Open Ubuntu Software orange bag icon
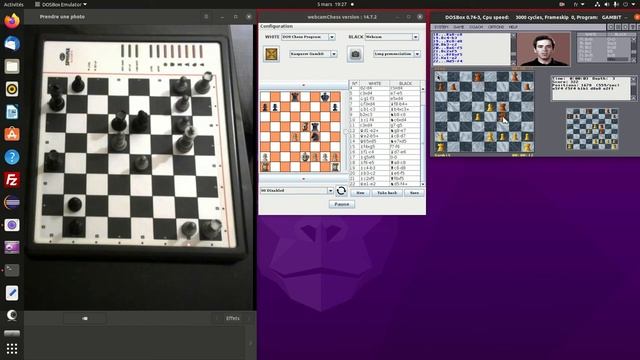Image resolution: width=640 pixels, height=360 pixels. point(12,134)
